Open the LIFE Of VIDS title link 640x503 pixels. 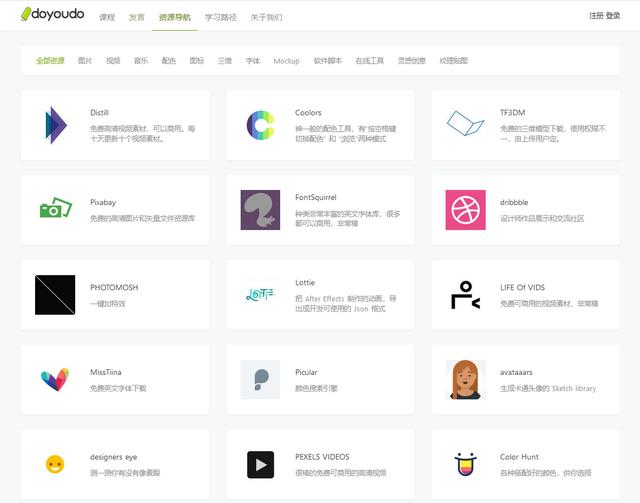tap(522, 287)
